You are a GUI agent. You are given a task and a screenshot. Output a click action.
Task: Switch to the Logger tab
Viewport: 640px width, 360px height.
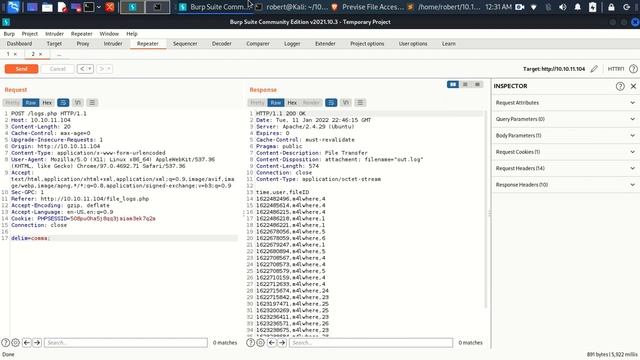pyautogui.click(x=292, y=44)
